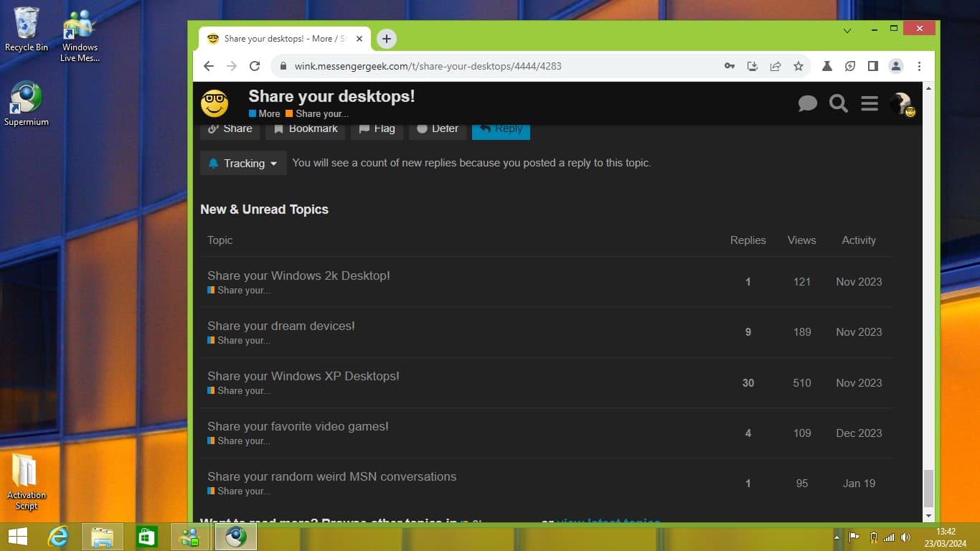
Task: Bookmark this page with the star icon
Action: pos(798,66)
